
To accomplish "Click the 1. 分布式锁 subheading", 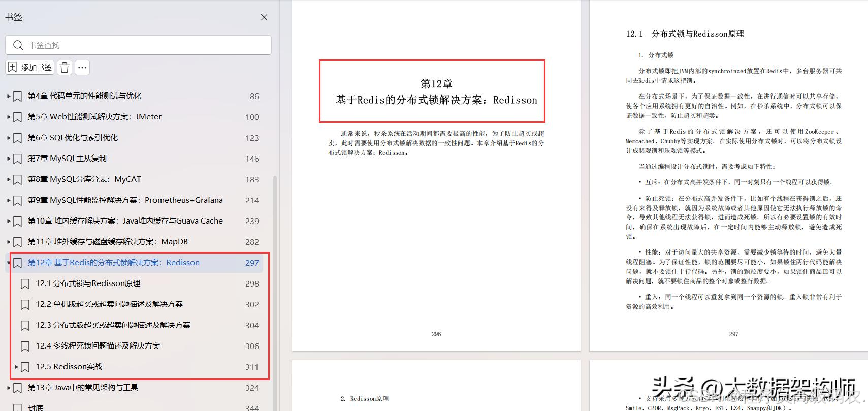I will pyautogui.click(x=656, y=55).
